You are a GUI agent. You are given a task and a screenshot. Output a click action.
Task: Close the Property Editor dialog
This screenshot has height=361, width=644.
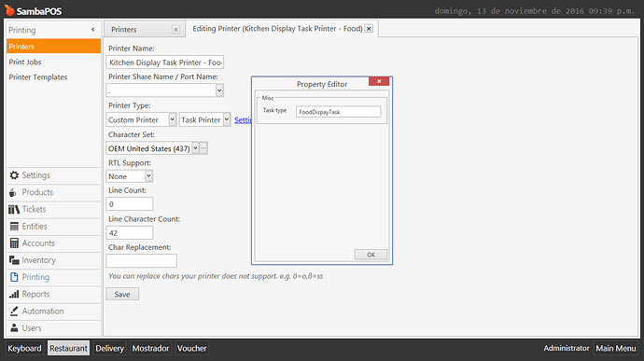(x=379, y=81)
